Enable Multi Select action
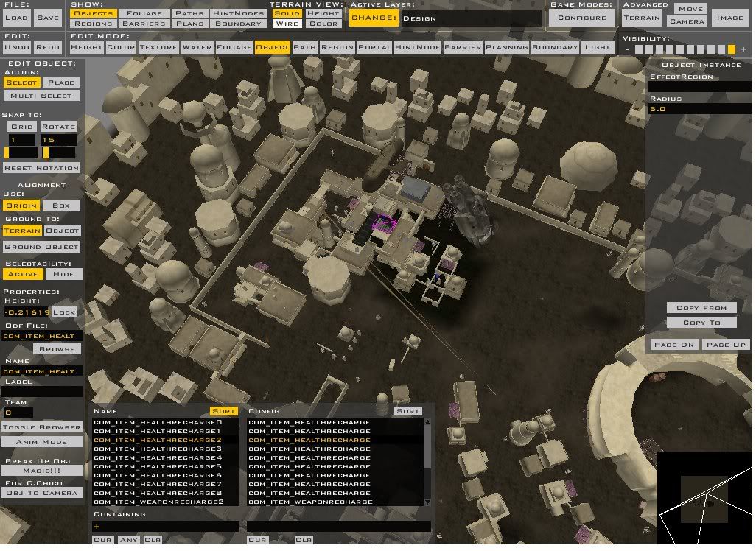The height and width of the screenshot is (551, 756). tap(41, 96)
